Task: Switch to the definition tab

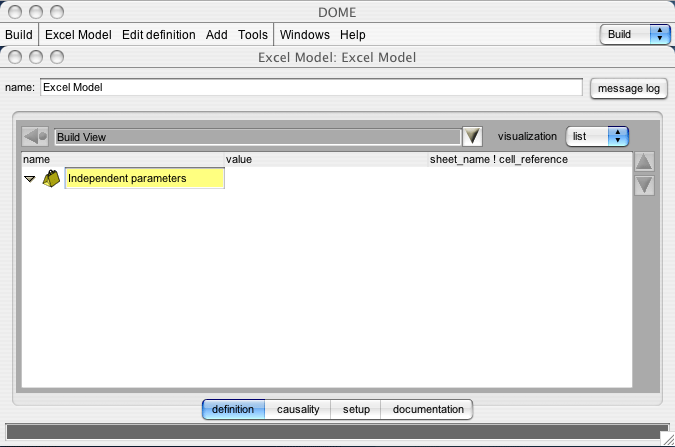Action: pyautogui.click(x=233, y=409)
